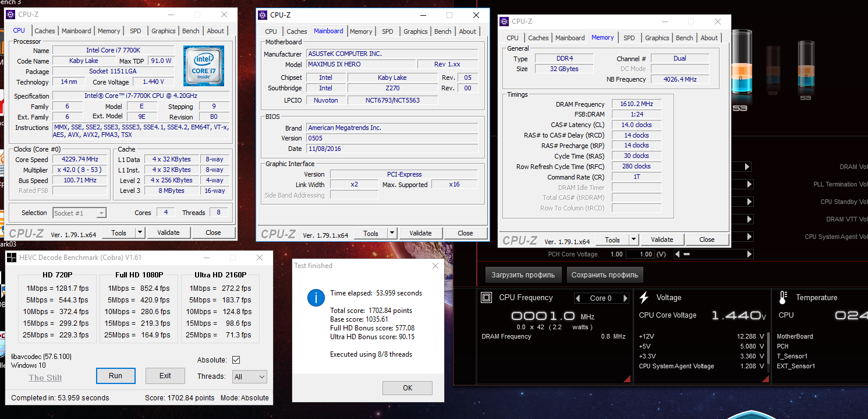Open the SPD tab in the Motherboard CPU-Z window

pyautogui.click(x=388, y=31)
